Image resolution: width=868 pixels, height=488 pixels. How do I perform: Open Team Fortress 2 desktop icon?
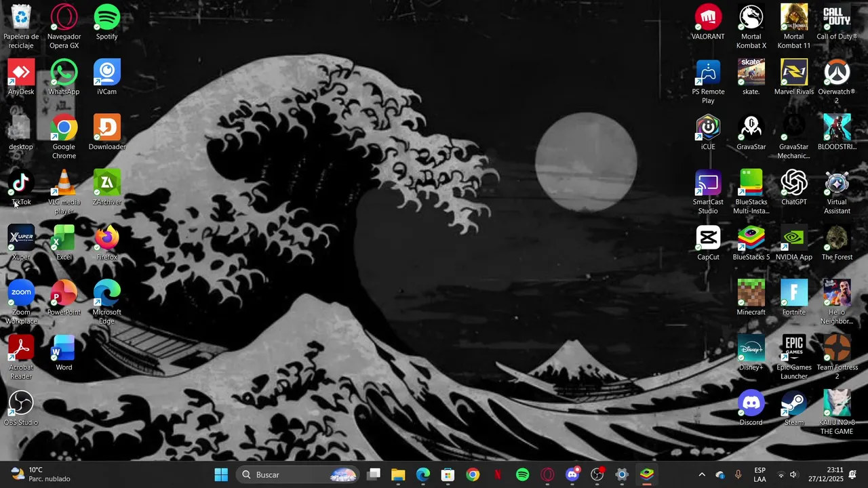[837, 357]
